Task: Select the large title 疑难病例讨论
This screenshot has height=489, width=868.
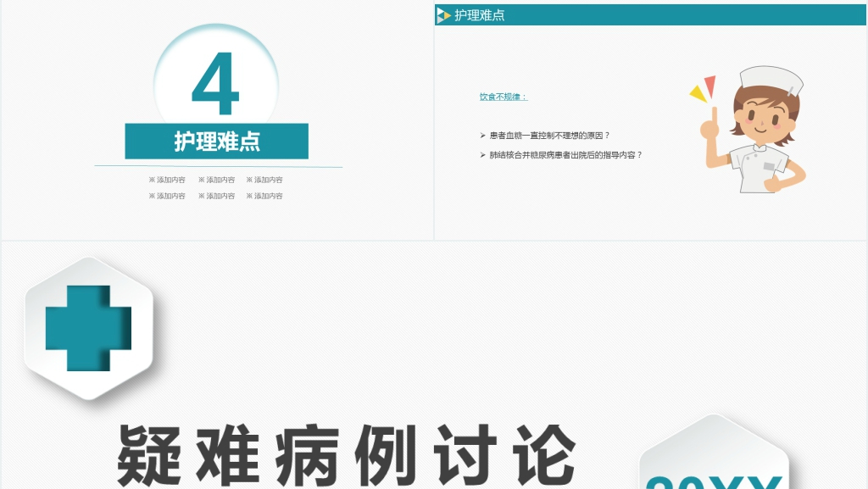Action: coord(347,455)
